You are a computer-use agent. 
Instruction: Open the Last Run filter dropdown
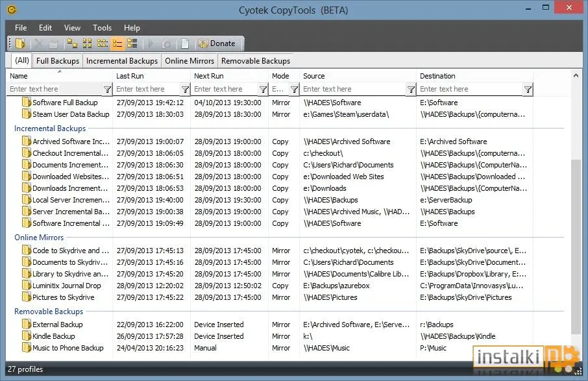(185, 90)
